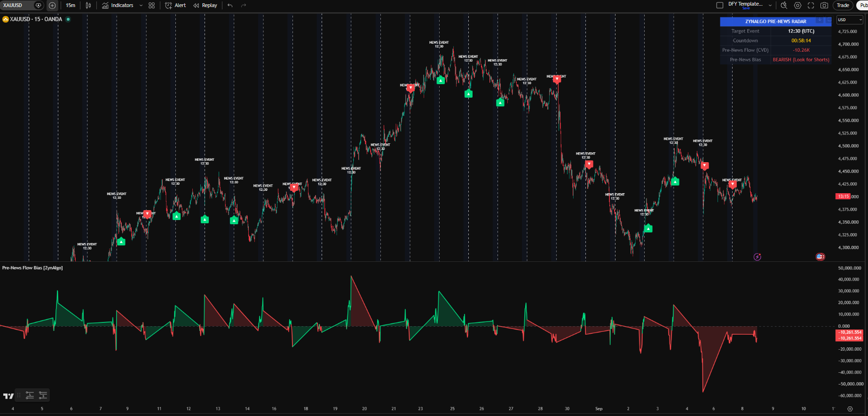Create a new Alert
The image size is (868, 416).
click(175, 5)
